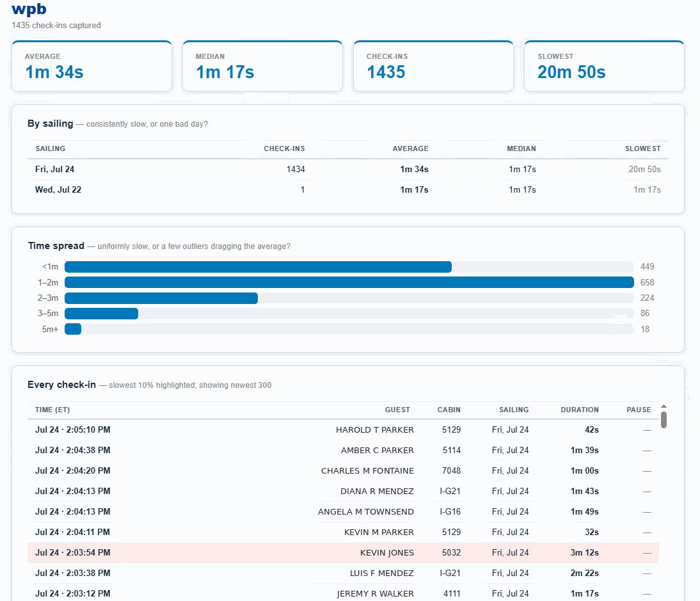
Task: Click cabin 5114 in Amber Parker's row
Action: tap(451, 451)
